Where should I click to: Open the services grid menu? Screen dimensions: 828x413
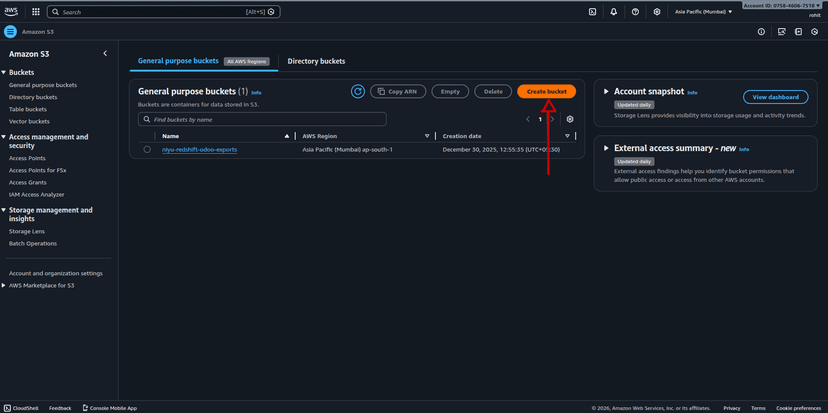[35, 12]
